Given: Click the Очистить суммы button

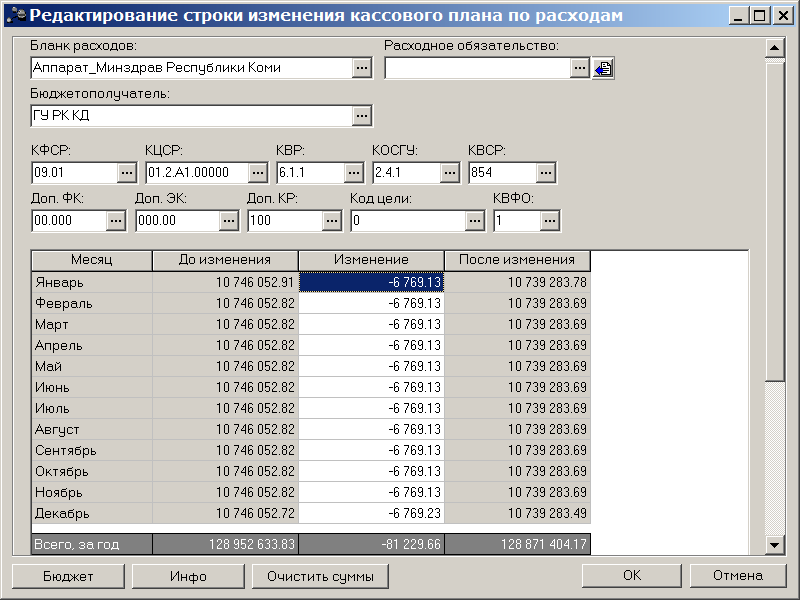Looking at the screenshot, I should point(320,576).
